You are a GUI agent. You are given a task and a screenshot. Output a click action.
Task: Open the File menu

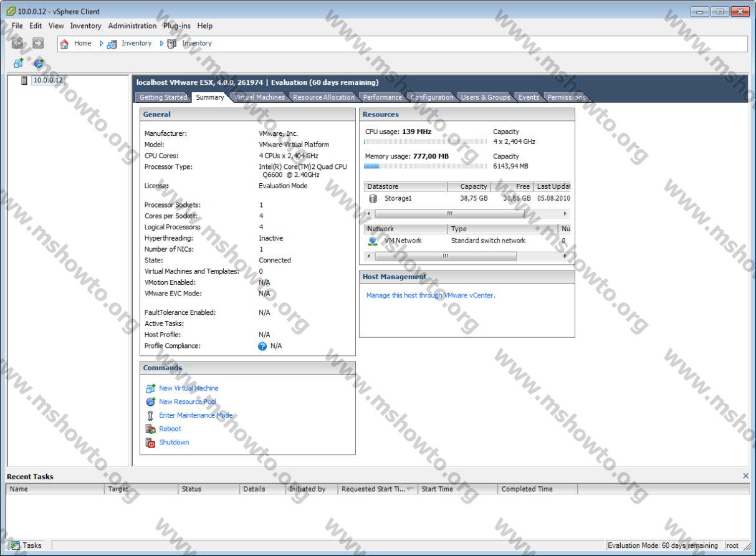[x=17, y=26]
